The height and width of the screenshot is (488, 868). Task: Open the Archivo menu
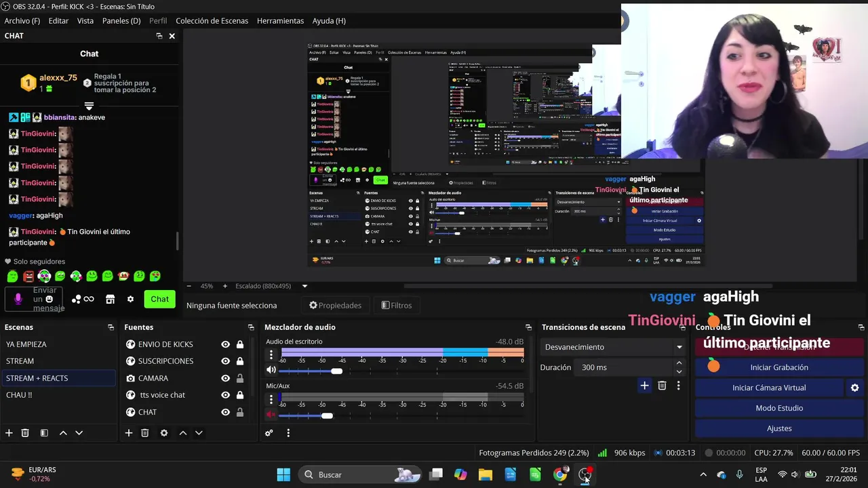pos(22,21)
